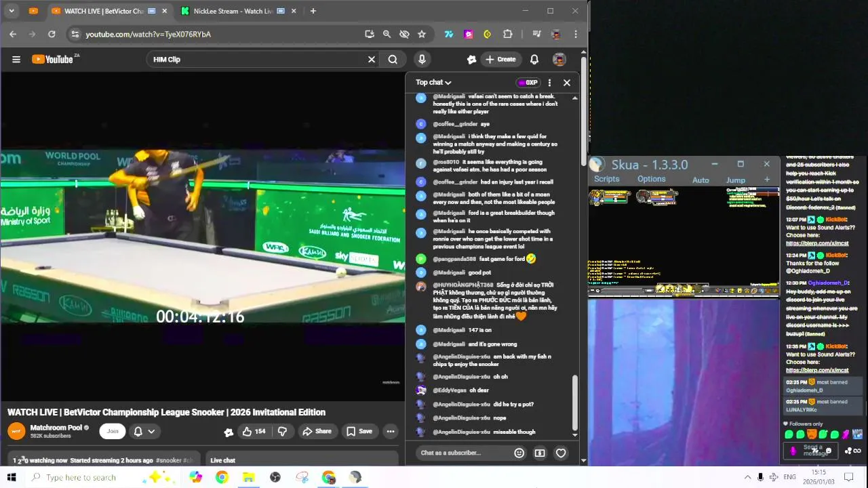The image size is (868, 488).
Task: Open the YouTube notifications bell
Action: tap(534, 60)
